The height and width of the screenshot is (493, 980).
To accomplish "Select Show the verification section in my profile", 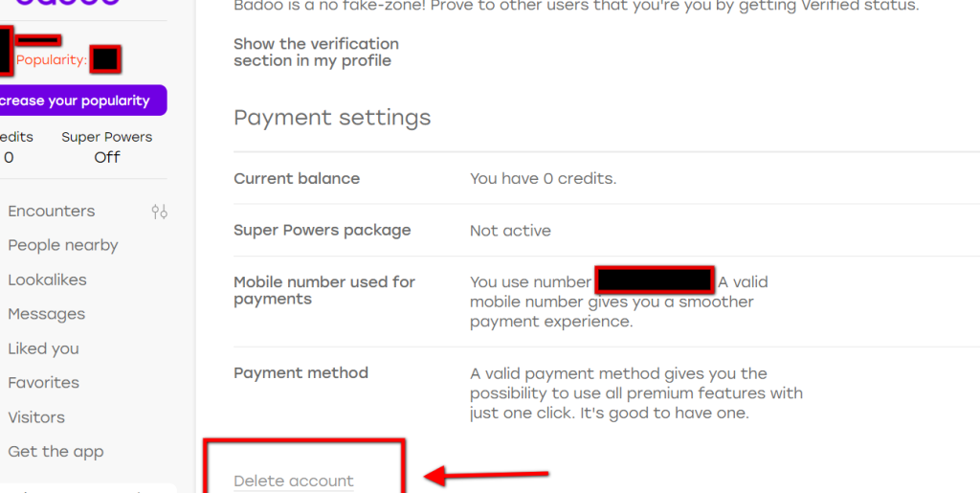I will click(x=316, y=53).
